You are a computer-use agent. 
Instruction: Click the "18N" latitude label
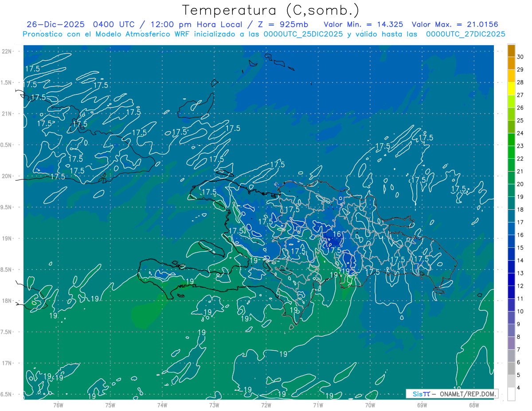[6, 301]
